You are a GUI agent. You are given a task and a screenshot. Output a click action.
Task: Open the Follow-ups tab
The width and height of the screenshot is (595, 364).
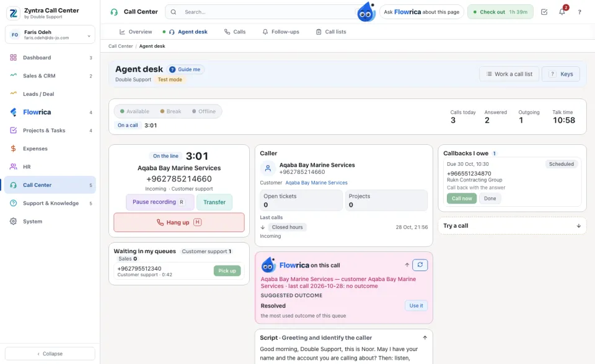[x=281, y=32]
